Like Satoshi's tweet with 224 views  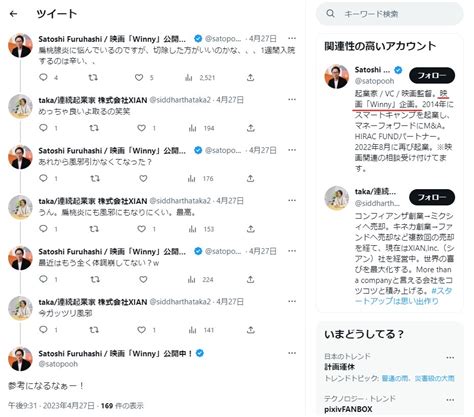point(143,279)
